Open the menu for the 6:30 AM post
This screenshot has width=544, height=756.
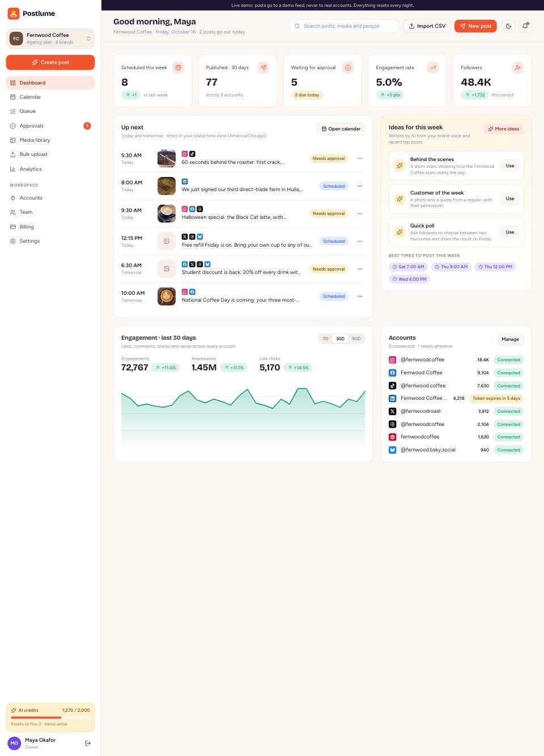[360, 269]
